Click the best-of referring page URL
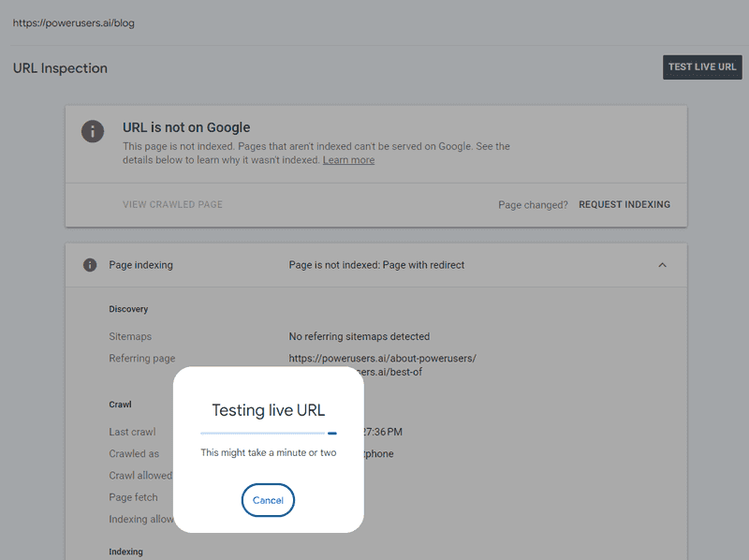Image resolution: width=749 pixels, height=560 pixels. (x=392, y=372)
